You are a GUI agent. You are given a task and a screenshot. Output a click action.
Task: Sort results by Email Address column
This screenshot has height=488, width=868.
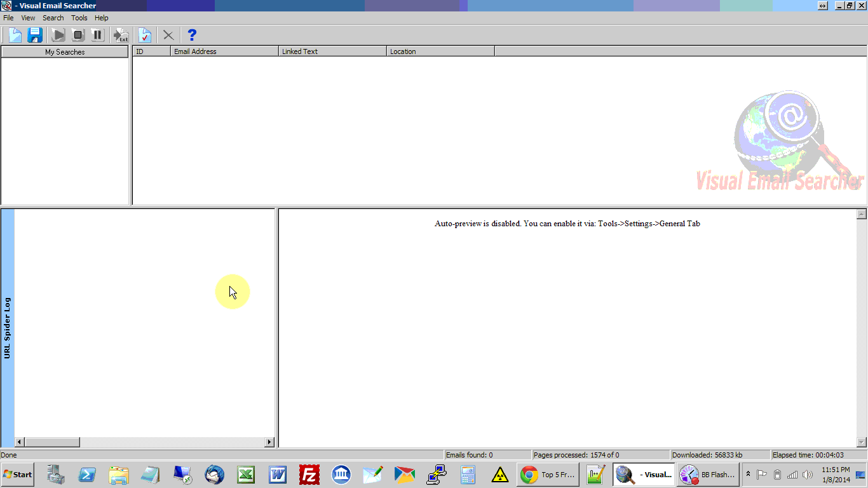point(225,51)
